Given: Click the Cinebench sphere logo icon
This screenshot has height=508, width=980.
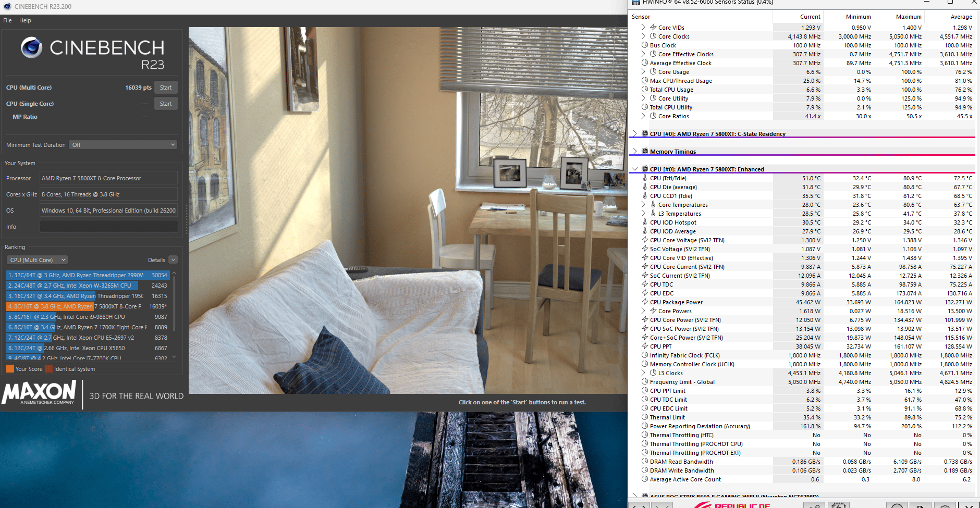Looking at the screenshot, I should tap(32, 47).
